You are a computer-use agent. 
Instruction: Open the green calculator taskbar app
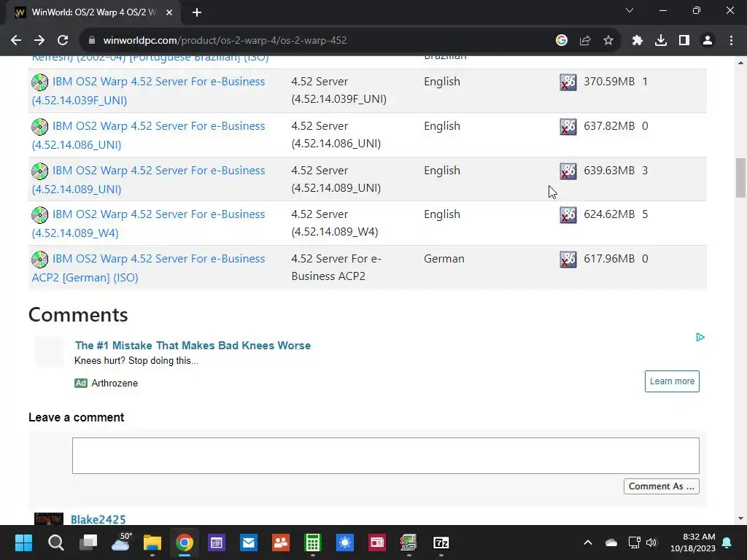pos(312,542)
